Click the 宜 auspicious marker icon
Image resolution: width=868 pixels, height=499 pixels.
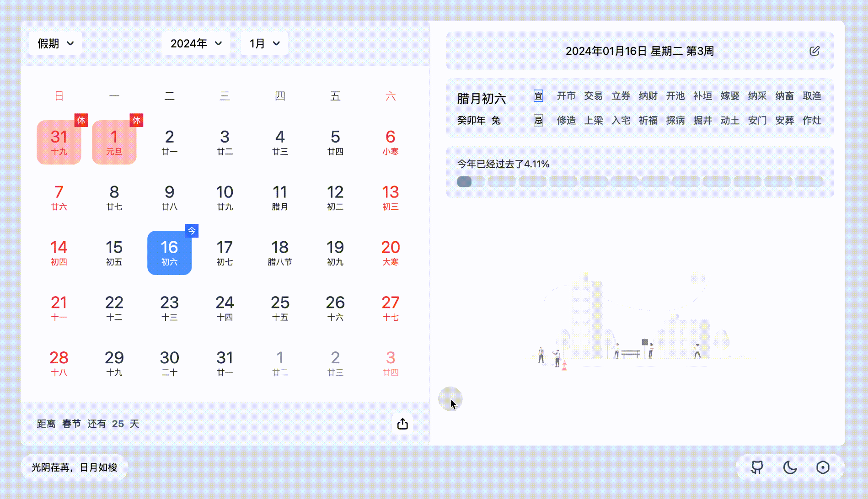tap(538, 96)
